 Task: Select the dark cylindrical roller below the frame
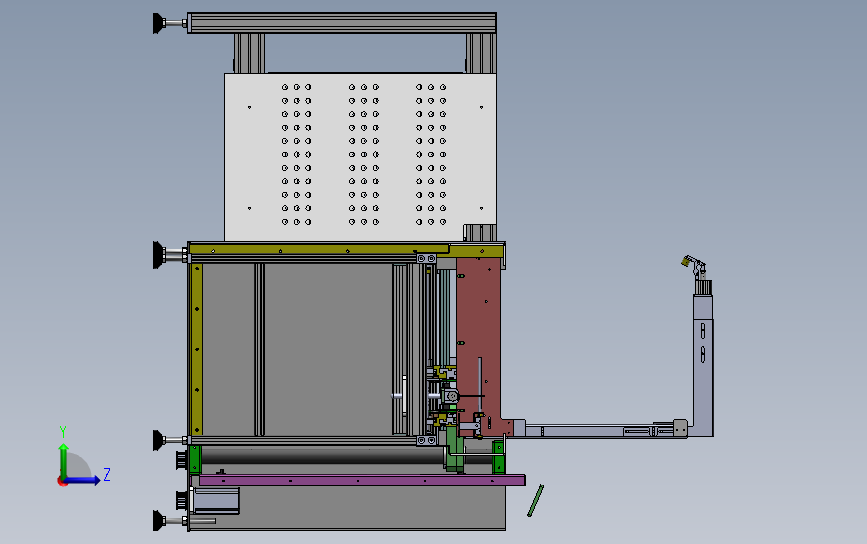[322, 455]
